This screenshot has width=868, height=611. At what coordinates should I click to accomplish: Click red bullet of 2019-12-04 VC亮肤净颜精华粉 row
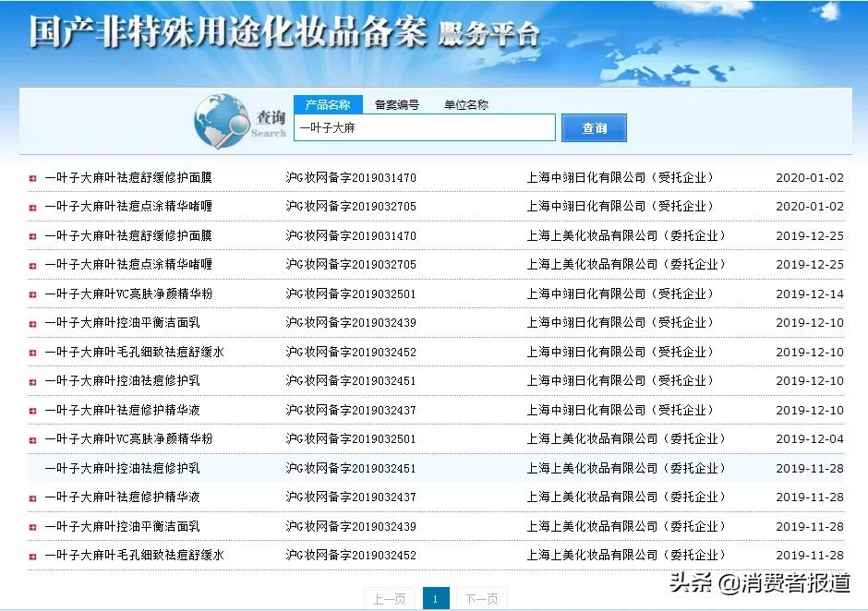(32, 440)
